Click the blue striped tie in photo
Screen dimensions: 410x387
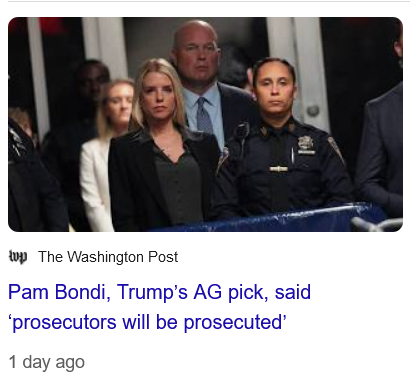pos(204,115)
